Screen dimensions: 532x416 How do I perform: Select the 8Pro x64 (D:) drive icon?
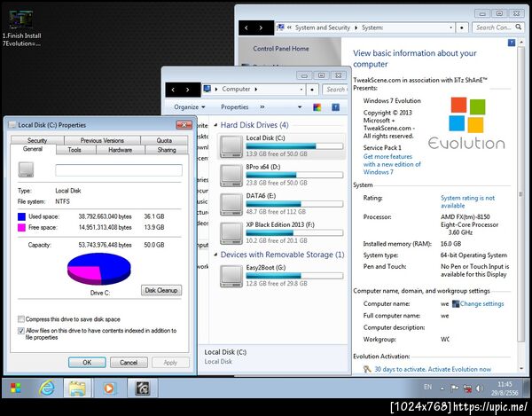pos(231,176)
